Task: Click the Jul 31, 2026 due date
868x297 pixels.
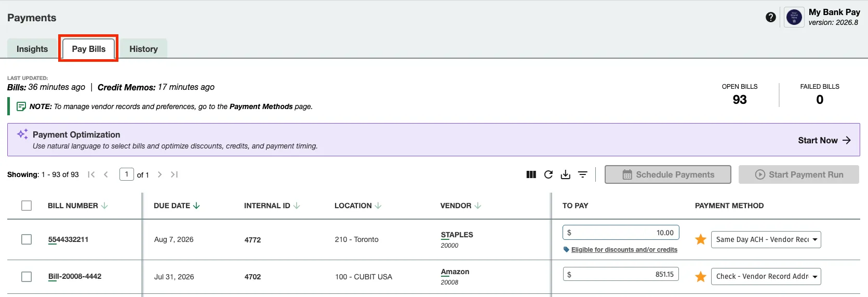Action: pos(174,277)
